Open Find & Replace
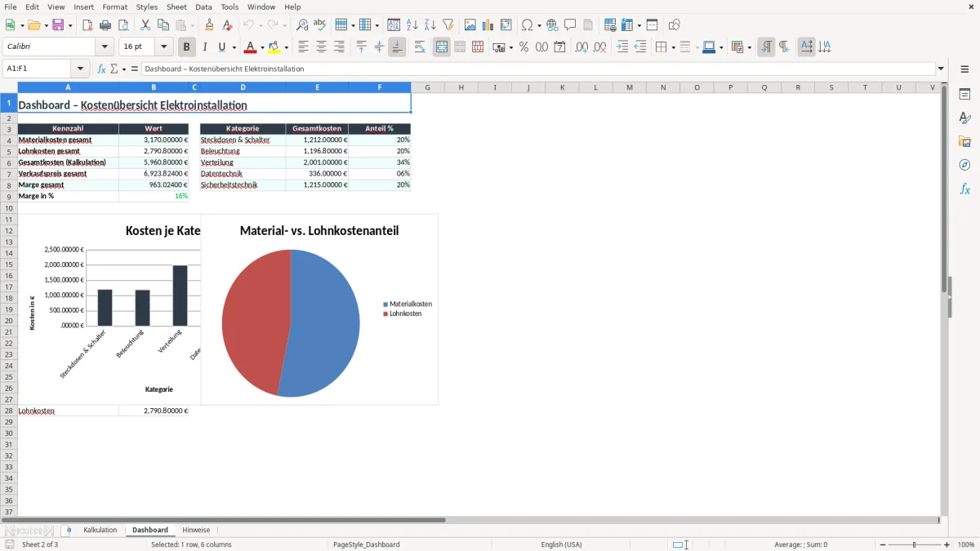 tap(302, 25)
